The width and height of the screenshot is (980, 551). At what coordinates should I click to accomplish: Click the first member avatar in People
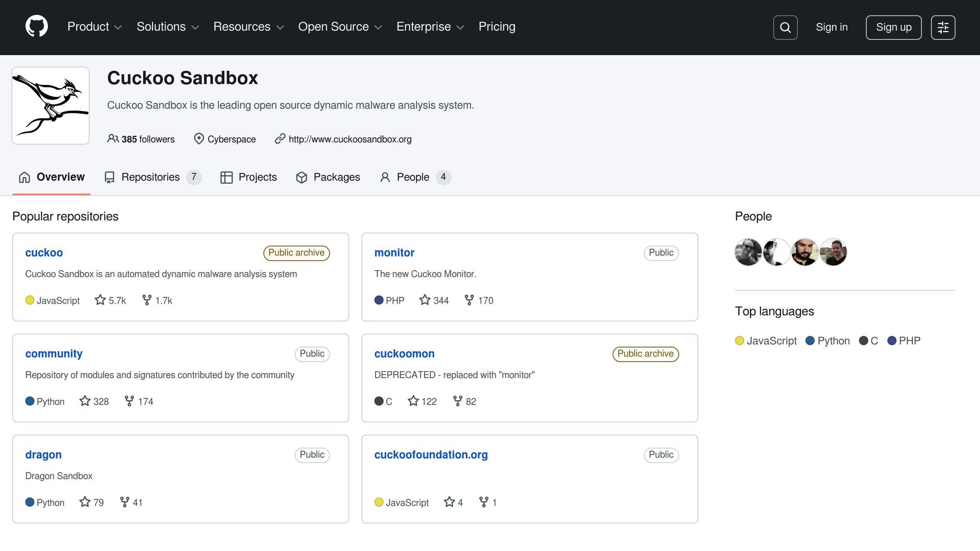[748, 252]
